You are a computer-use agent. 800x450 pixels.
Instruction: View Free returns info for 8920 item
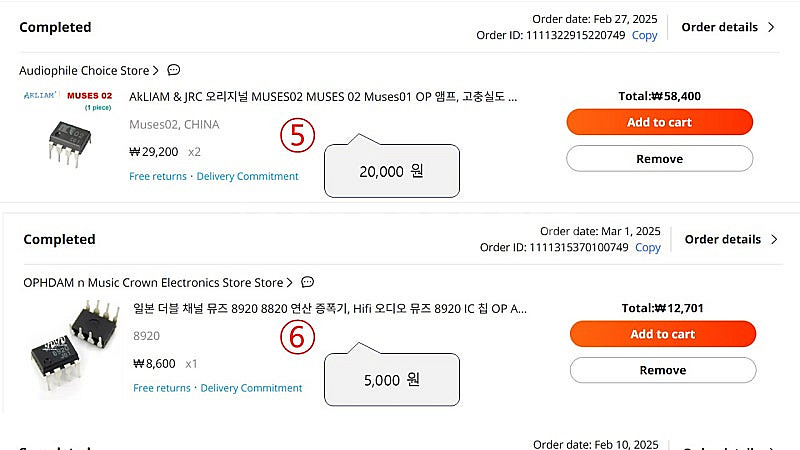click(x=162, y=388)
